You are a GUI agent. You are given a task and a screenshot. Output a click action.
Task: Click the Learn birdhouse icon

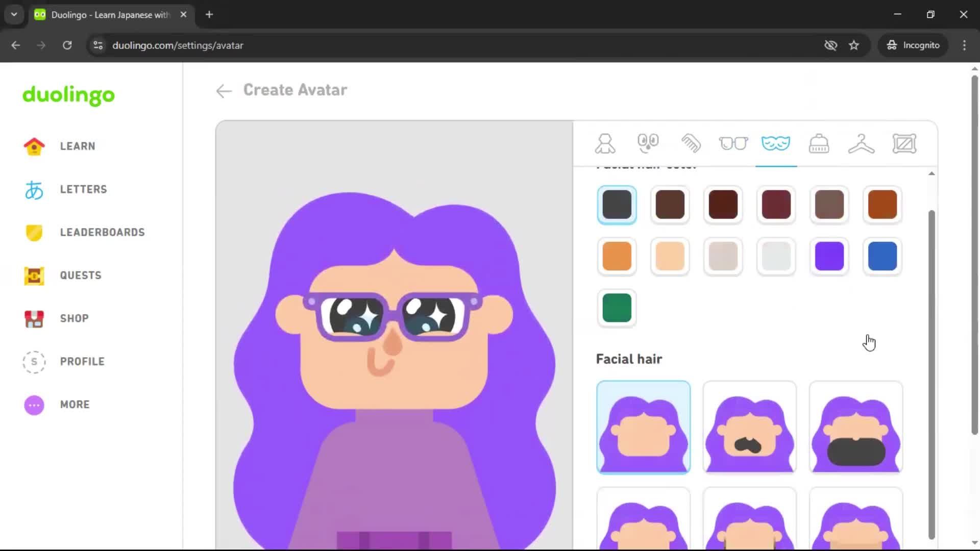point(34,146)
